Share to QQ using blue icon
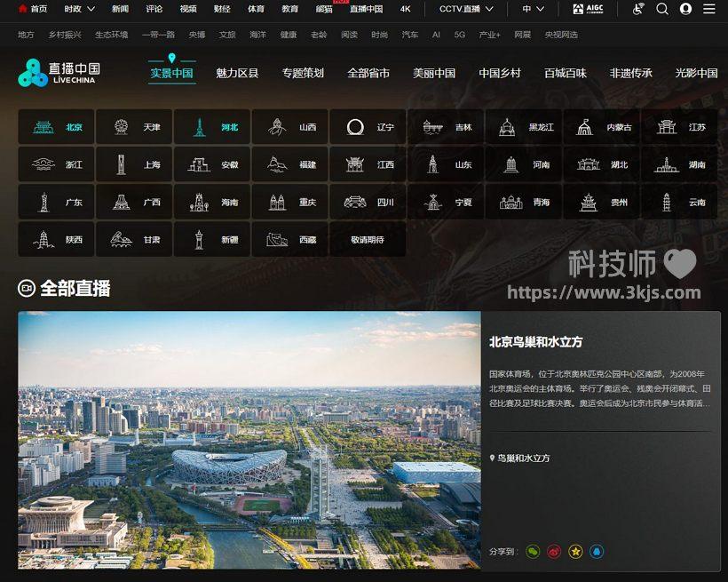Image resolution: width=728 pixels, height=582 pixels. 597,552
